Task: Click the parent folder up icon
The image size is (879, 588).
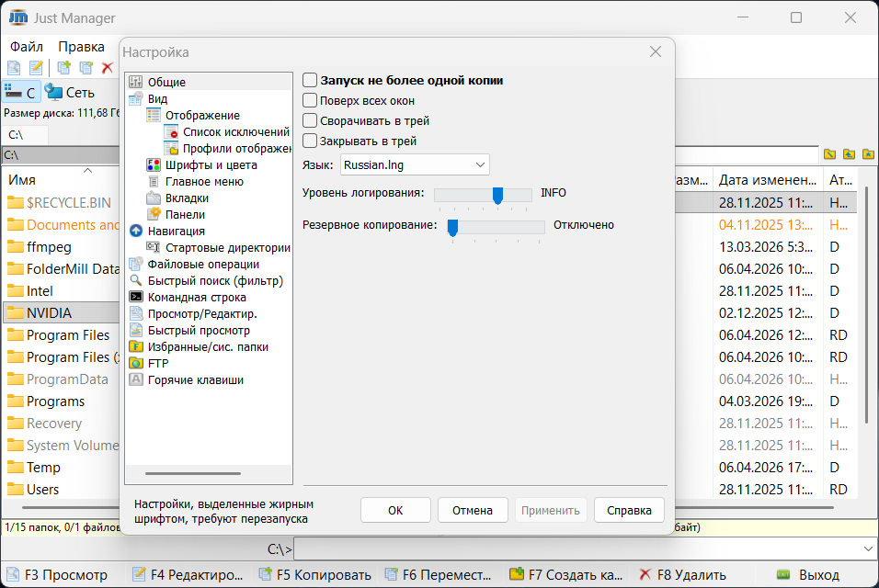Action: point(849,154)
